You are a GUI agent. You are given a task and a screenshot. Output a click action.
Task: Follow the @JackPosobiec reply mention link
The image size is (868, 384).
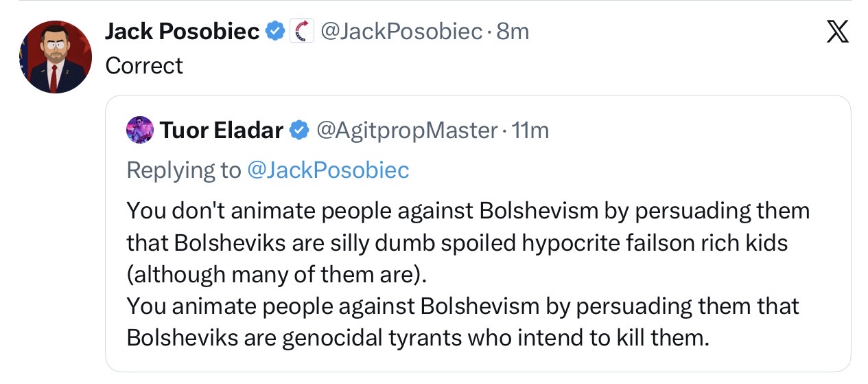[327, 170]
